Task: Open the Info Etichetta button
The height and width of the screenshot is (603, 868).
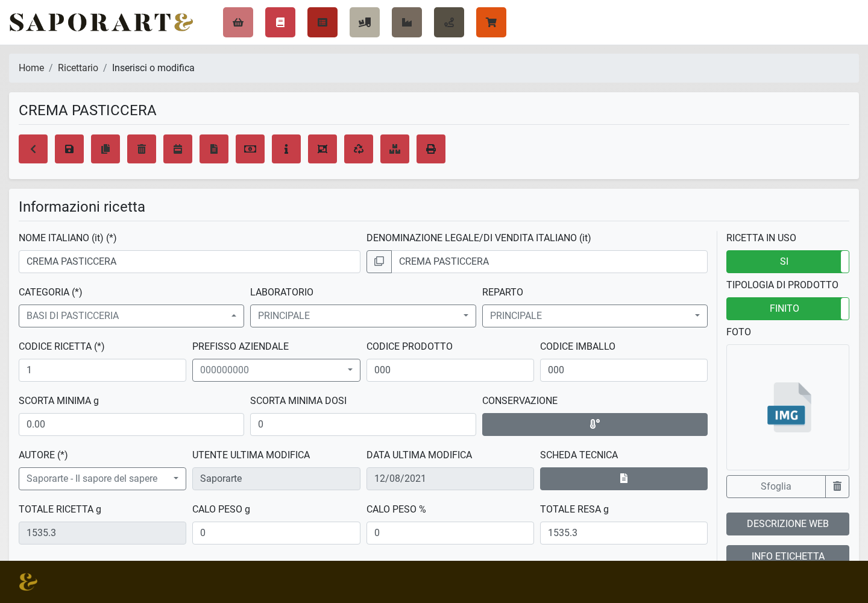Action: [x=788, y=554]
